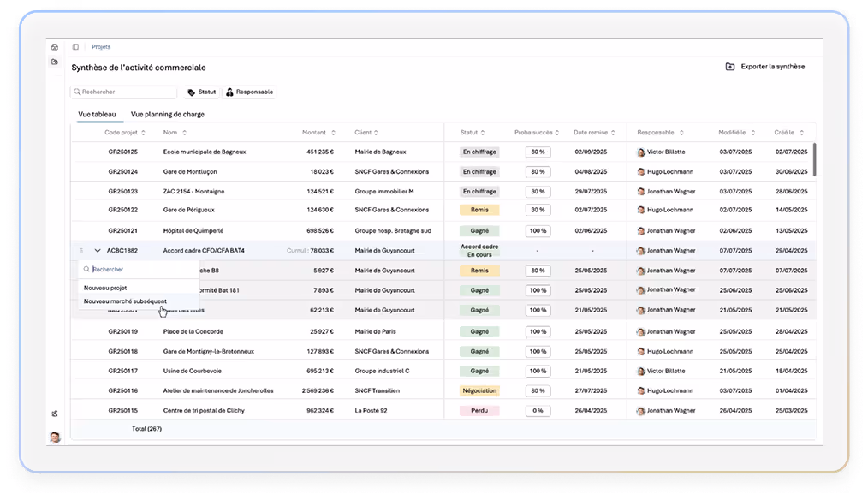Click Jonathan Wagner's avatar in row GR250121
This screenshot has height=500, width=868.
(x=641, y=231)
